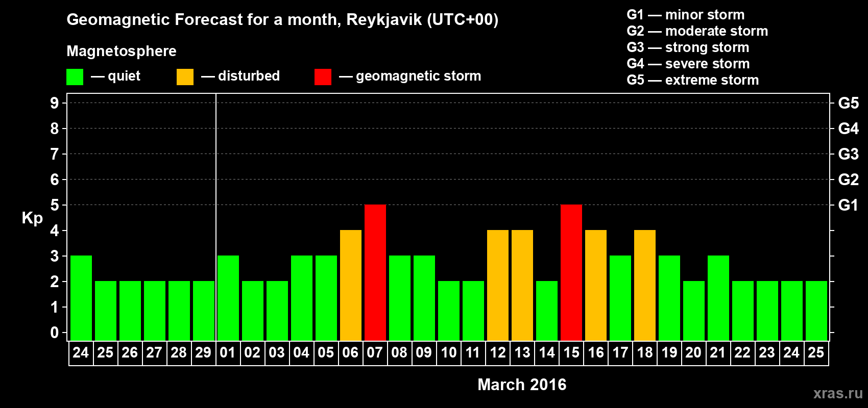868x408 pixels.
Task: Click the 'G5 — extreme storm' legend text
Action: (692, 80)
